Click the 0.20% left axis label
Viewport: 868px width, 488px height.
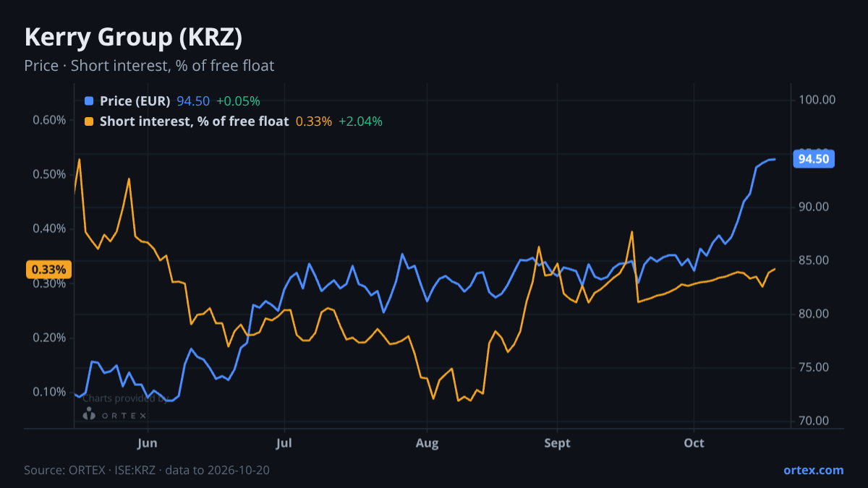49,338
